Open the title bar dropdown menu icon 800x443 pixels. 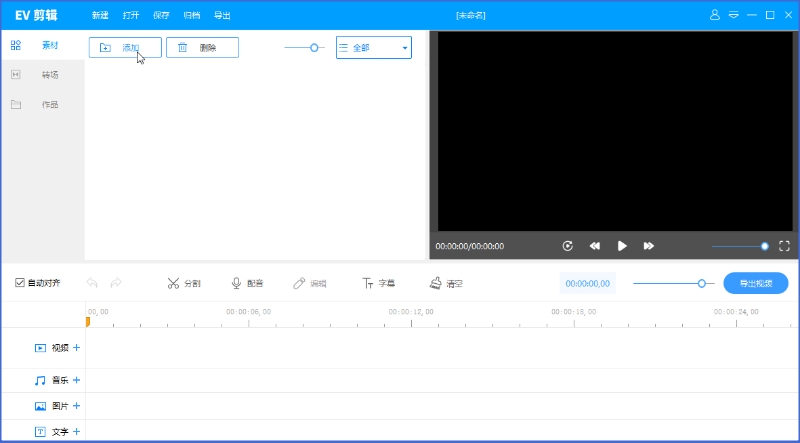[x=734, y=15]
